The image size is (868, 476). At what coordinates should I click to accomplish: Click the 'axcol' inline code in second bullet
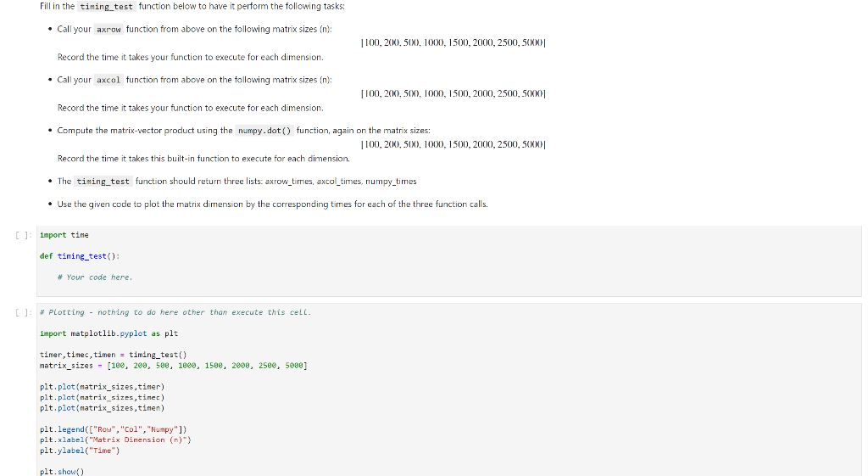click(108, 80)
